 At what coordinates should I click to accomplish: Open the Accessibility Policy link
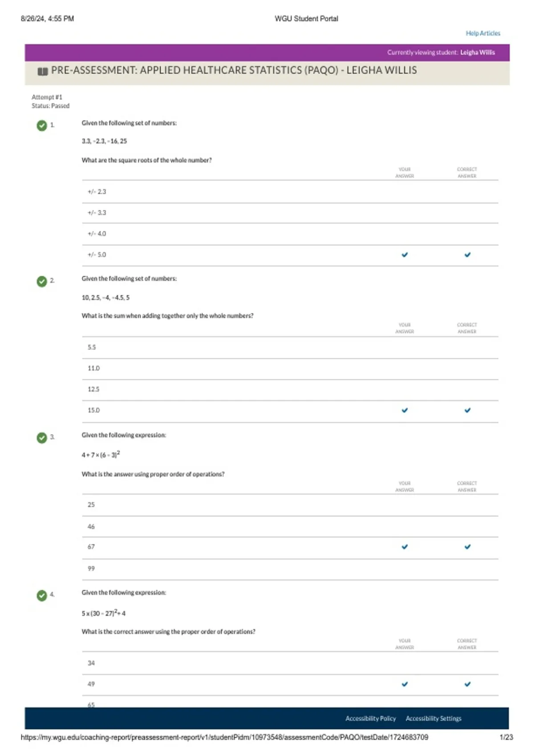click(x=371, y=718)
